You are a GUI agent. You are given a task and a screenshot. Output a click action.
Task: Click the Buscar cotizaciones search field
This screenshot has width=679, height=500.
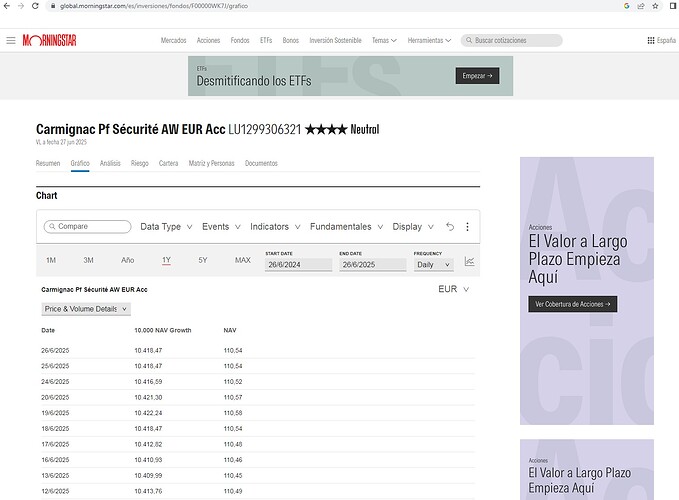(x=512, y=40)
